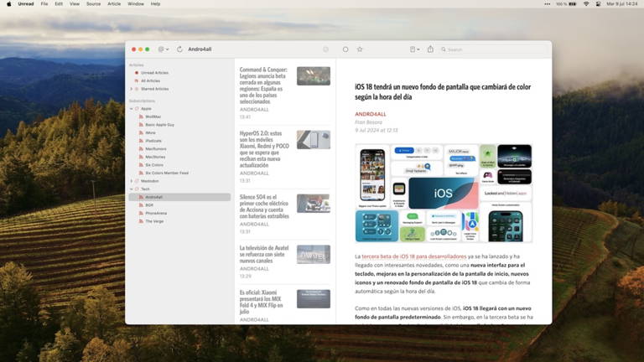Open the Command & Conquer: Legions article

(284, 93)
